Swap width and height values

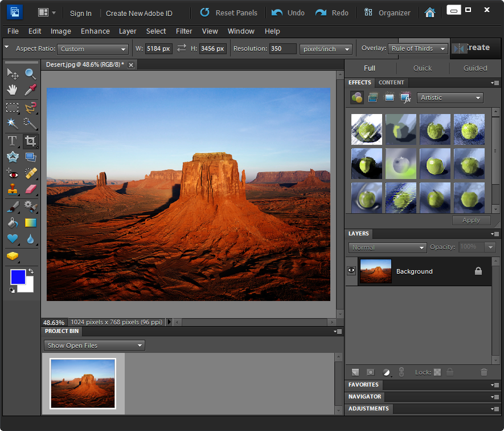[182, 48]
